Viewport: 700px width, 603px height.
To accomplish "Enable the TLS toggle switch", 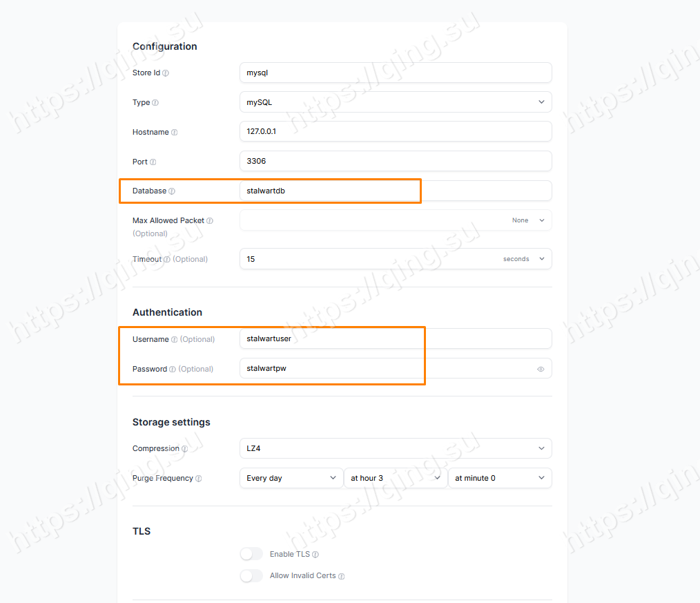I will click(x=251, y=554).
